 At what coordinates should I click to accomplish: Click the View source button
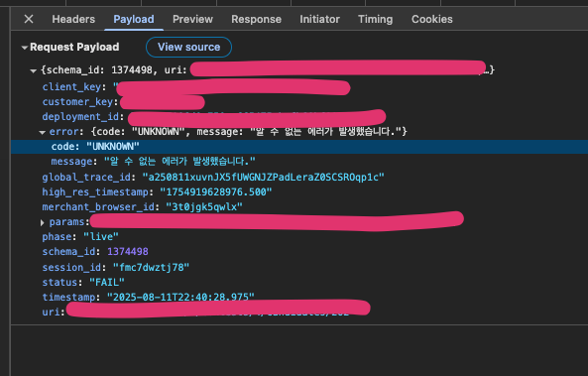(x=188, y=47)
